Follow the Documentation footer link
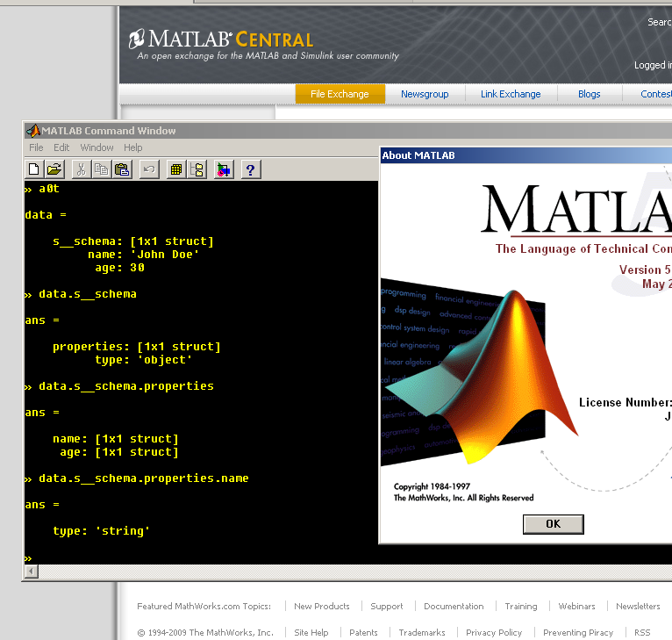 pos(454,606)
